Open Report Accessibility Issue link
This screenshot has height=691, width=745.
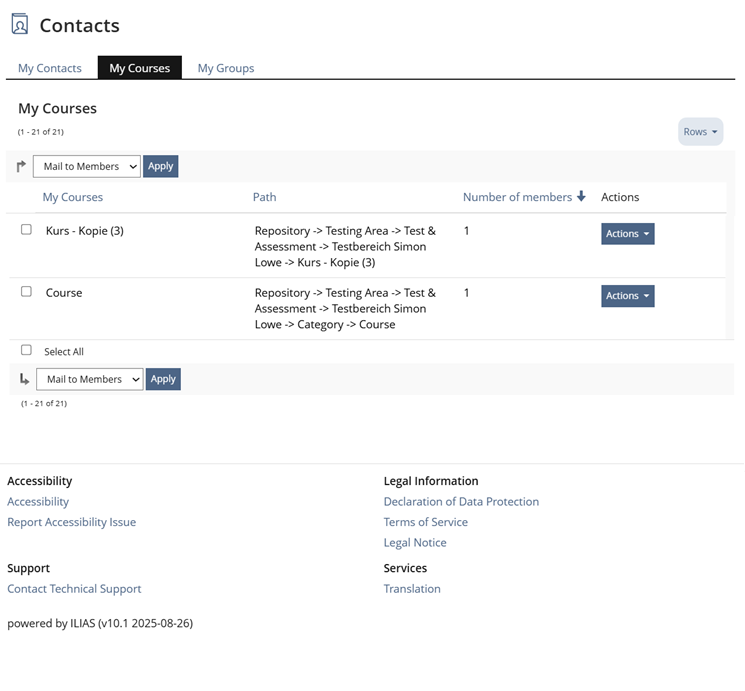[71, 522]
